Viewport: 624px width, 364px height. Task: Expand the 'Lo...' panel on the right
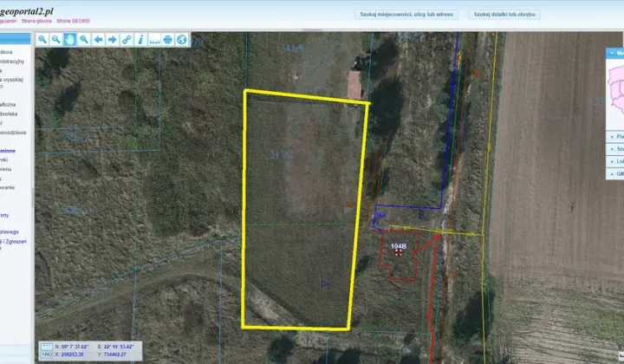[x=614, y=161]
